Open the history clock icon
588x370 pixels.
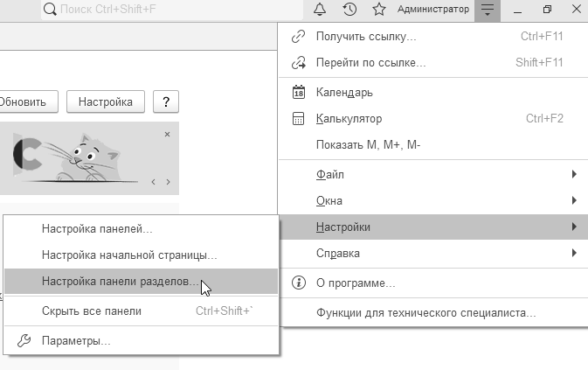(349, 10)
